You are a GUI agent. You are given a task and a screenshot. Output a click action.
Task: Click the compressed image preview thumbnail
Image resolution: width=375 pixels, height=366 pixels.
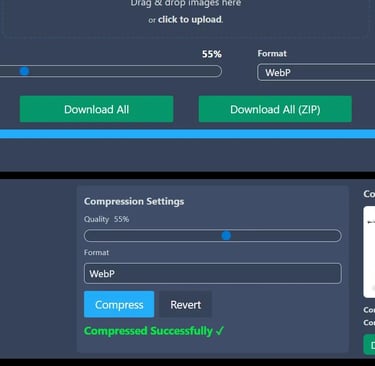369,252
